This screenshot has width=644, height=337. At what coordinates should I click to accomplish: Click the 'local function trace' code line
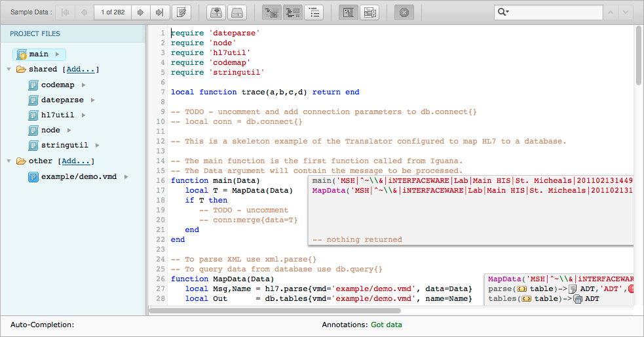[x=265, y=92]
